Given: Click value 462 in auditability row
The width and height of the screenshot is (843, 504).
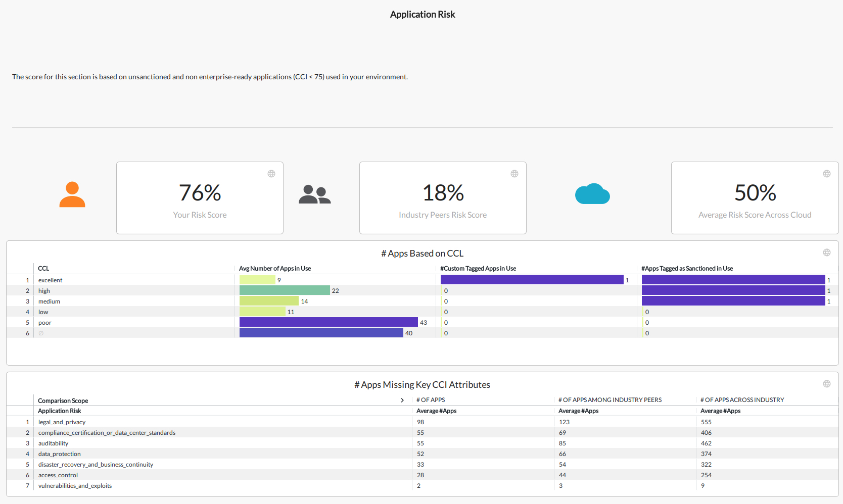Looking at the screenshot, I should point(706,443).
